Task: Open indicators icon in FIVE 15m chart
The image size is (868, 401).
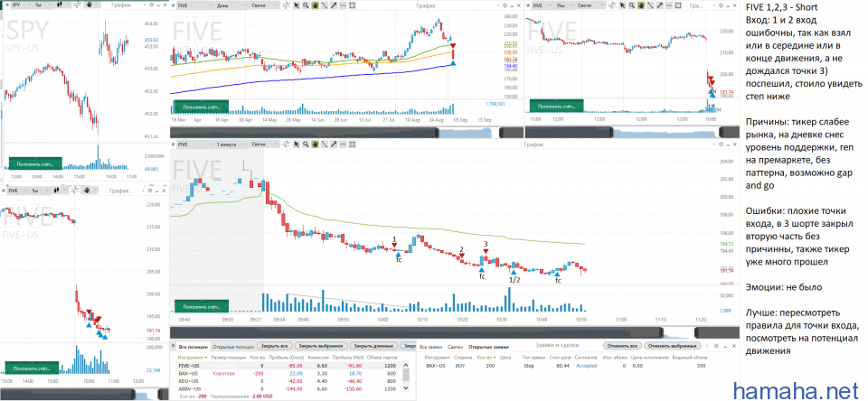Action: point(612,5)
